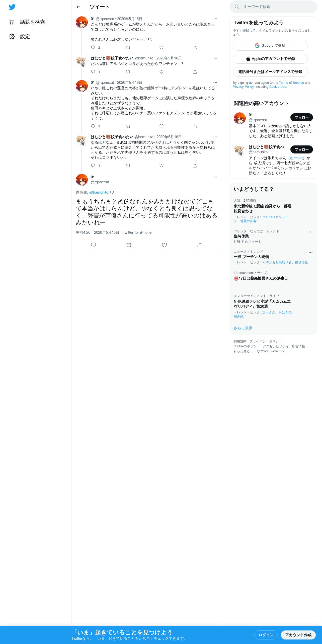
Task: Like the first tweet about 艦隊系ゲーム
Action: 162,47
